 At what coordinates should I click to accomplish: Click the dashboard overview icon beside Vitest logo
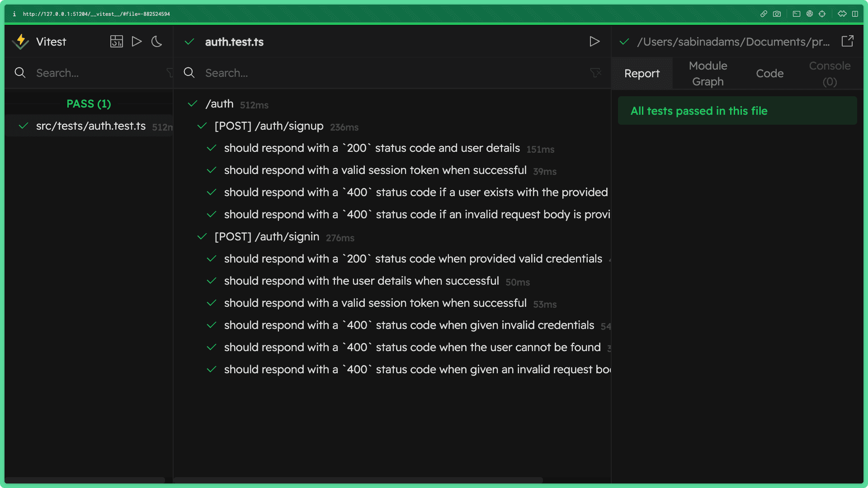pos(117,41)
